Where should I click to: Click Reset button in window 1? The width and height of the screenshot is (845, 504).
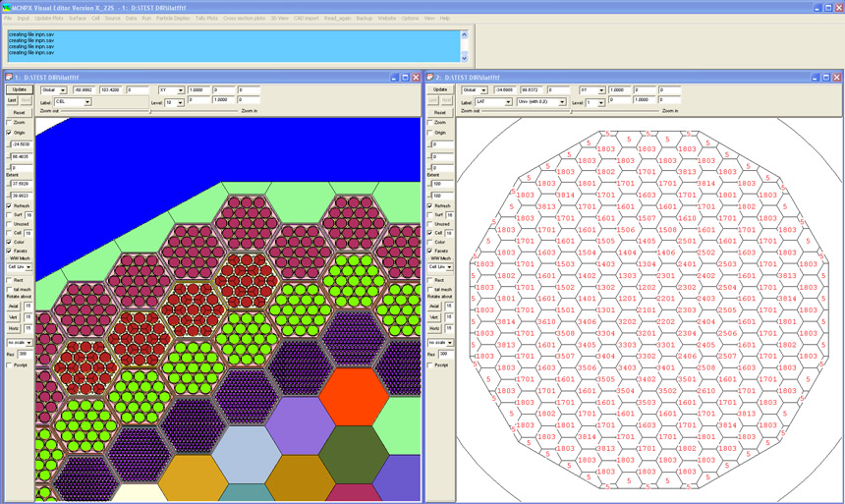pos(20,112)
